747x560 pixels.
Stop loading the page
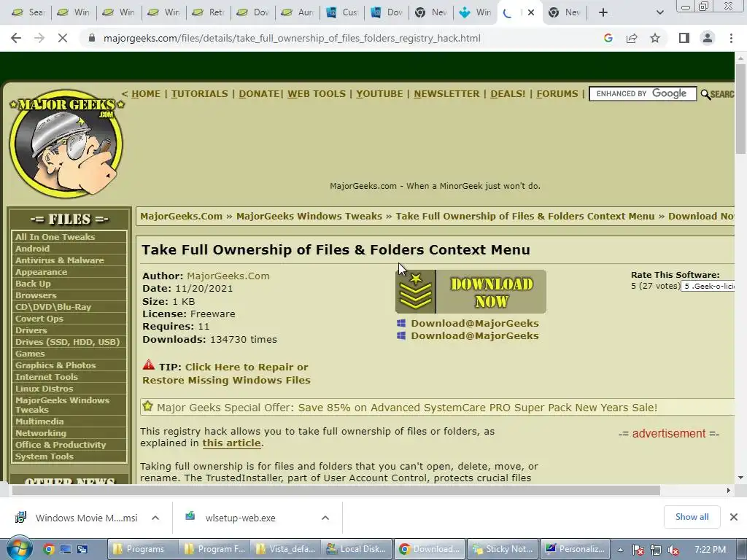coord(63,38)
